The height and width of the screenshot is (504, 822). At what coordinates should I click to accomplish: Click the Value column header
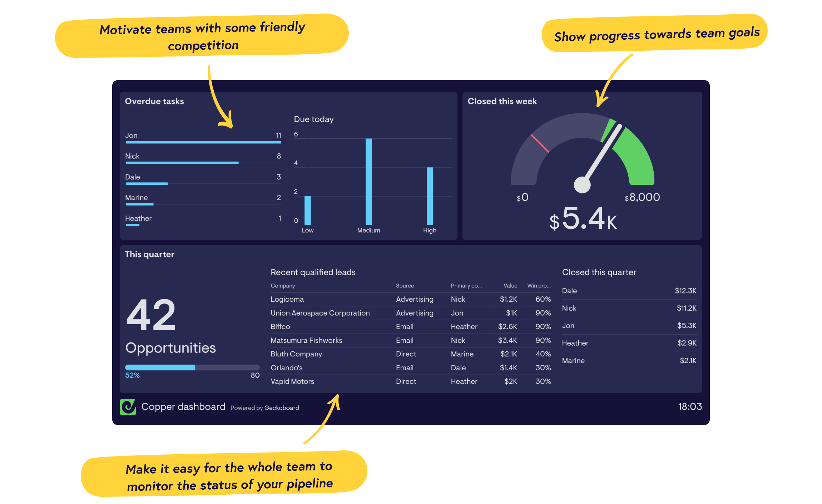click(510, 286)
